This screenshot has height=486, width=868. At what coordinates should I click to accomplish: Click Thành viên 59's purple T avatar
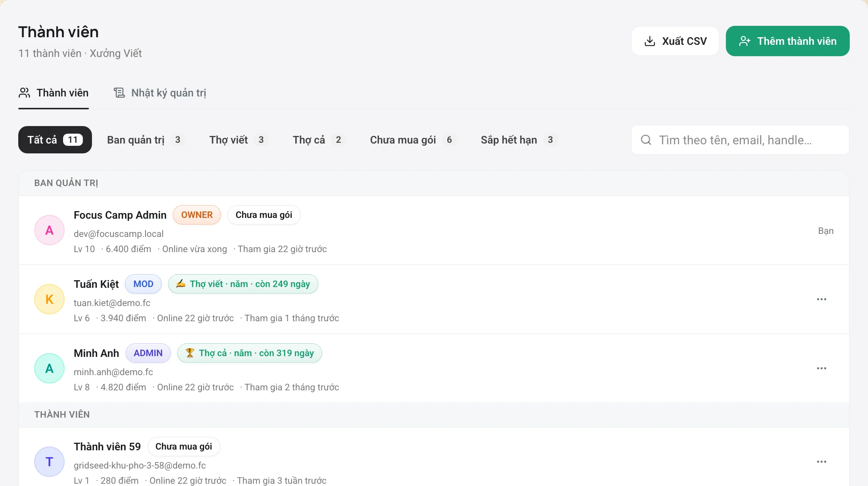click(x=49, y=462)
